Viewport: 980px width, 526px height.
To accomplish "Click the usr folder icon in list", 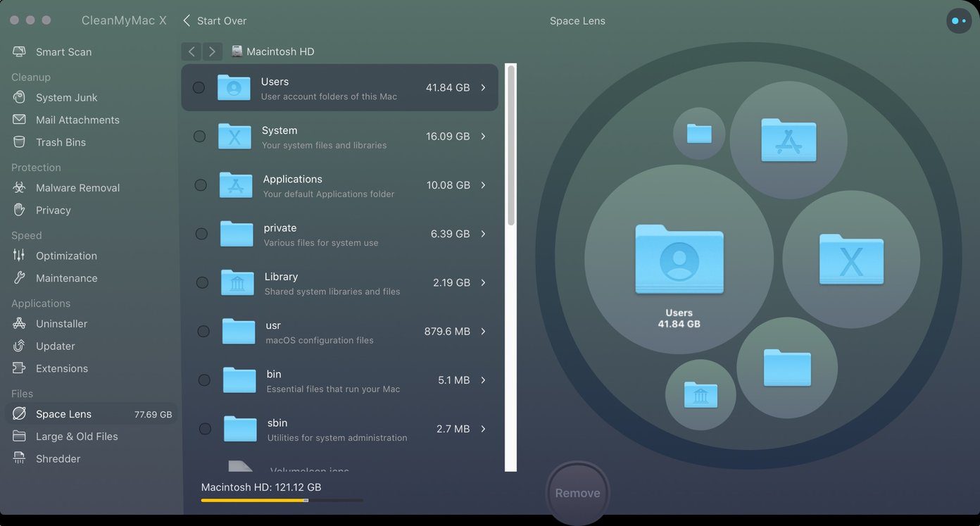I will [239, 331].
